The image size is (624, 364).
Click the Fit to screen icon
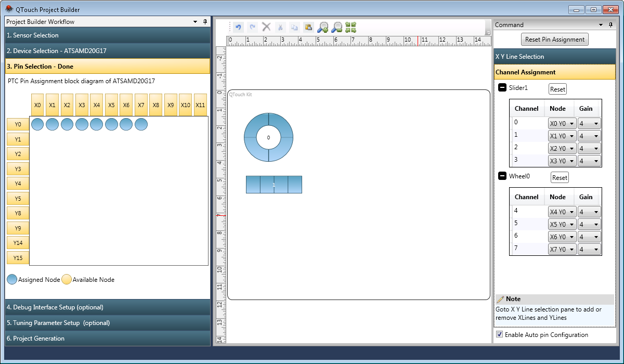350,27
